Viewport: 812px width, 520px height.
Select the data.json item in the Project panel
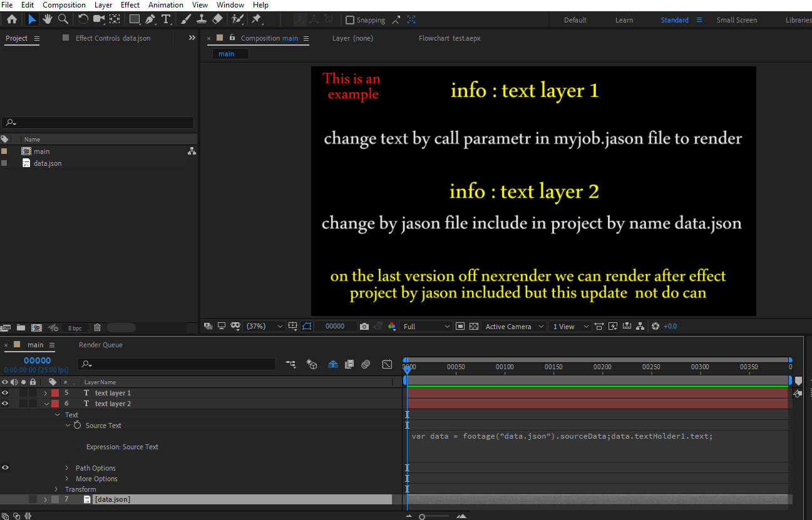pos(48,163)
